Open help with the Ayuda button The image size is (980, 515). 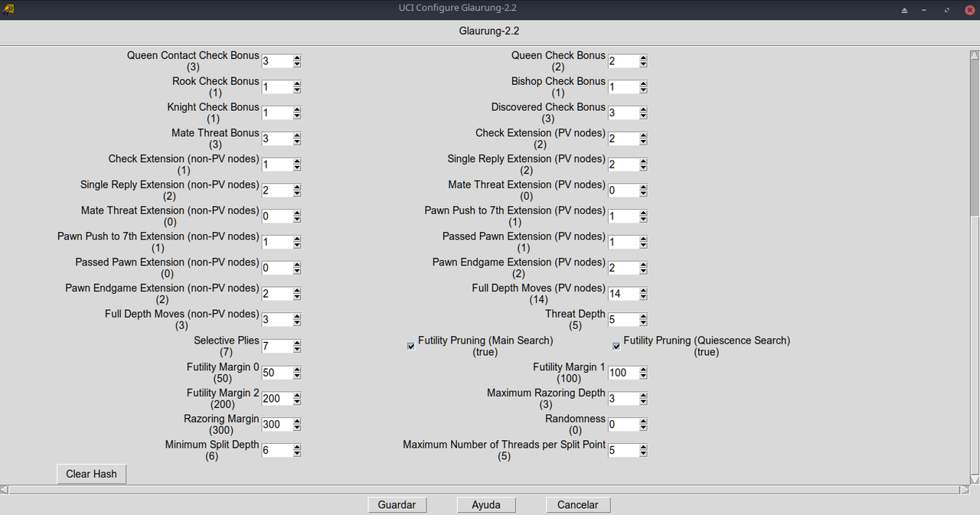pos(486,505)
